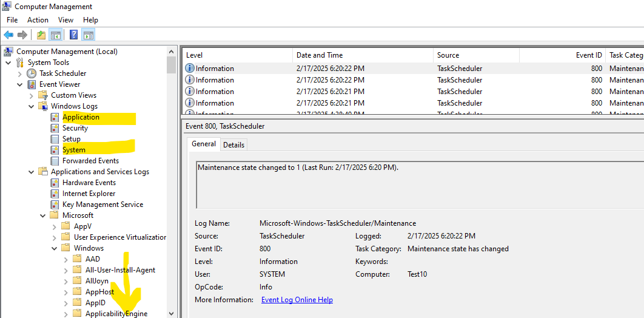Viewport: 644px width, 318px height.
Task: Open the Event Log Online Help link
Action: tap(297, 300)
